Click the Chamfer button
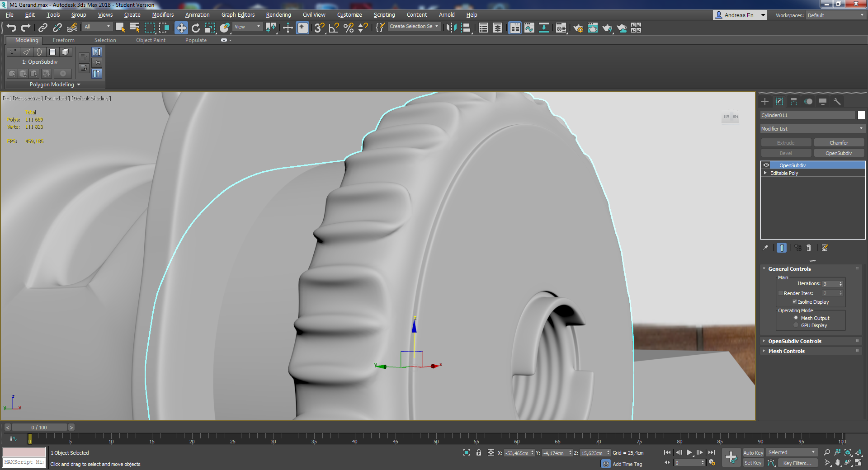Viewport: 868px width, 470px height. [x=839, y=143]
